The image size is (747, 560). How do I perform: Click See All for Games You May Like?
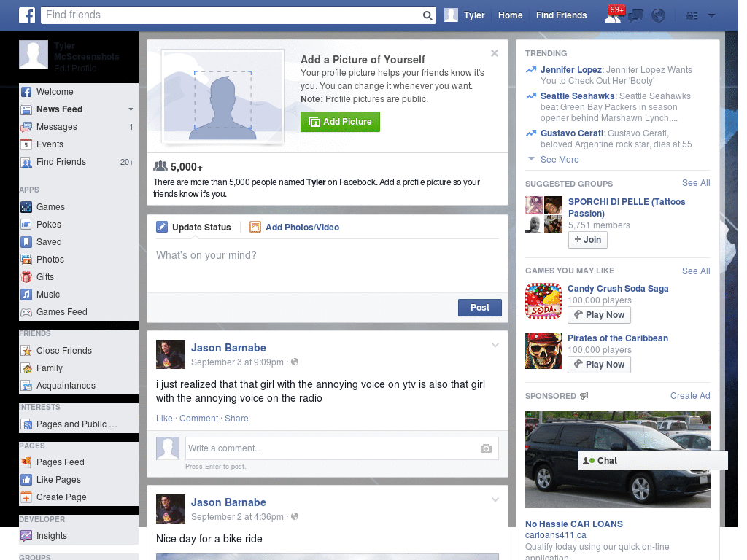695,271
